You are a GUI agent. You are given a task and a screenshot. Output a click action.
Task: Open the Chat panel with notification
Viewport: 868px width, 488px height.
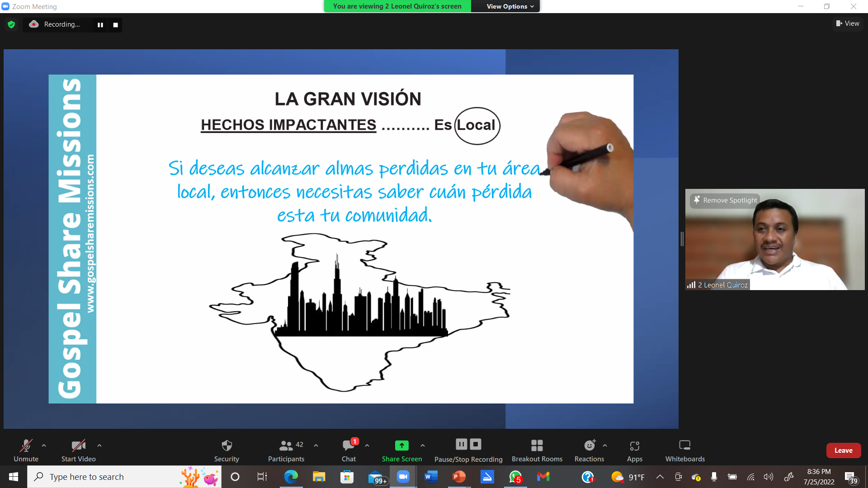coord(349,450)
